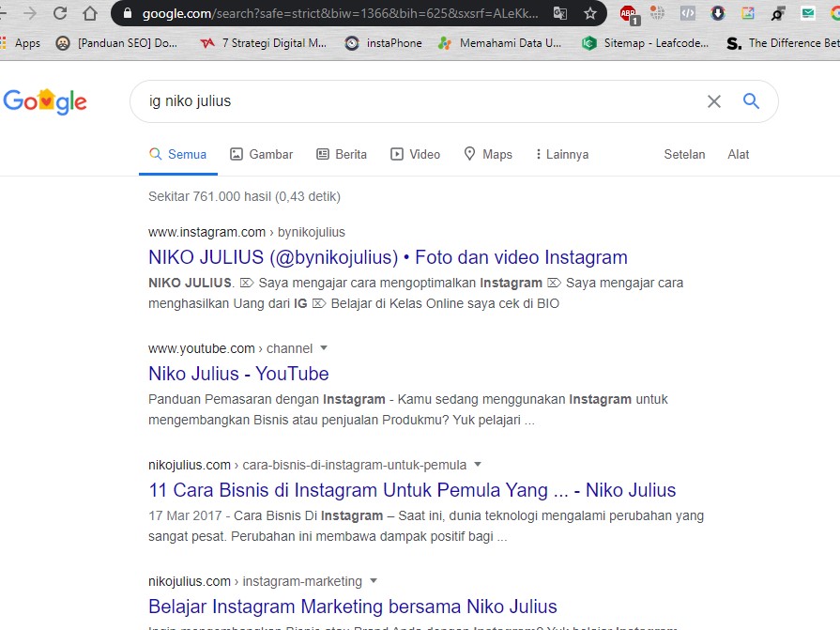Open the 7 Strategi Digital M... bookmark
The width and height of the screenshot is (840, 630).
[263, 43]
